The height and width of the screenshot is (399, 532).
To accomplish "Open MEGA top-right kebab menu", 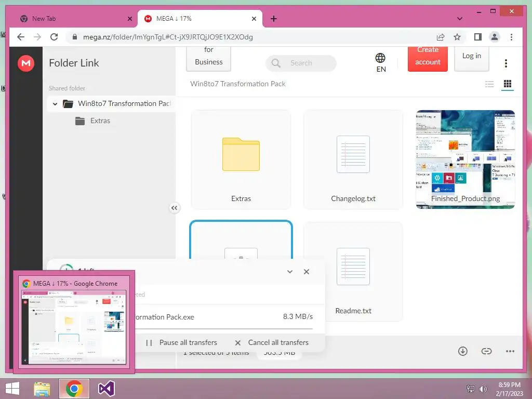I will click(x=506, y=63).
